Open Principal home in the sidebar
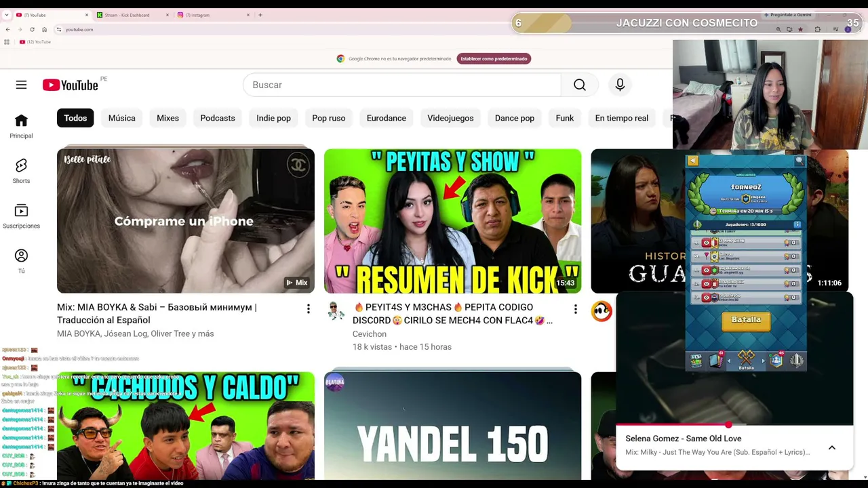The width and height of the screenshot is (868, 488). pyautogui.click(x=21, y=126)
